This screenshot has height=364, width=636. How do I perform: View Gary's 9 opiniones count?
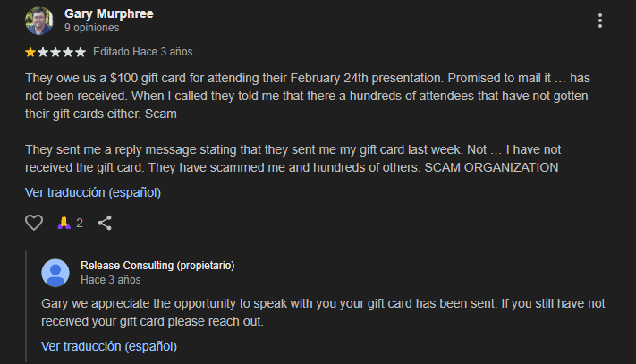pos(91,28)
